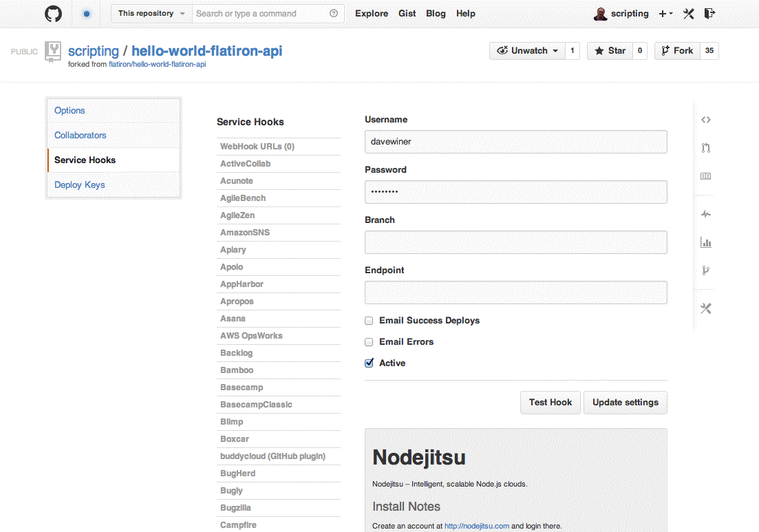Open the hello-world-flatiron-api repository title link
The width and height of the screenshot is (759, 532).
206,51
